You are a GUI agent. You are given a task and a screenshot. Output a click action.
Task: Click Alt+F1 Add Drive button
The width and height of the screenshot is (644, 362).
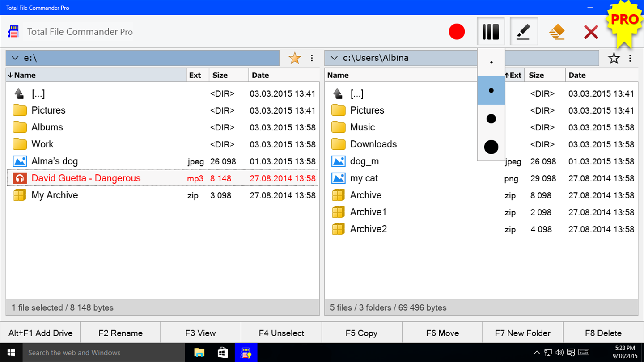[x=40, y=333]
